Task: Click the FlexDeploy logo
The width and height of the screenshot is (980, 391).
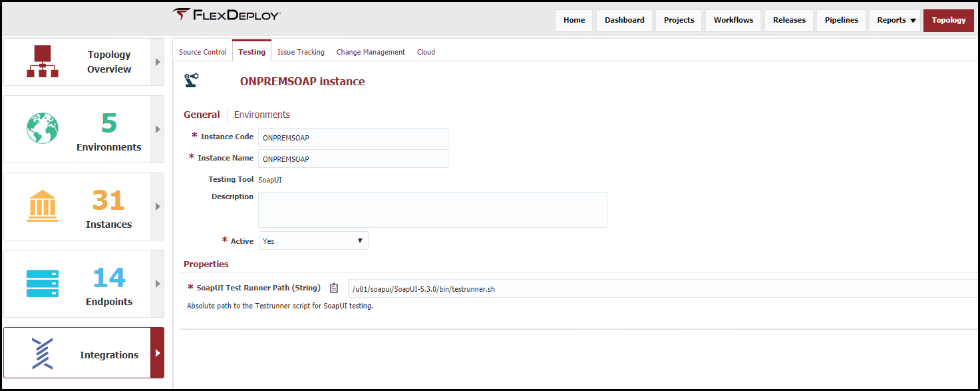Action: [226, 15]
